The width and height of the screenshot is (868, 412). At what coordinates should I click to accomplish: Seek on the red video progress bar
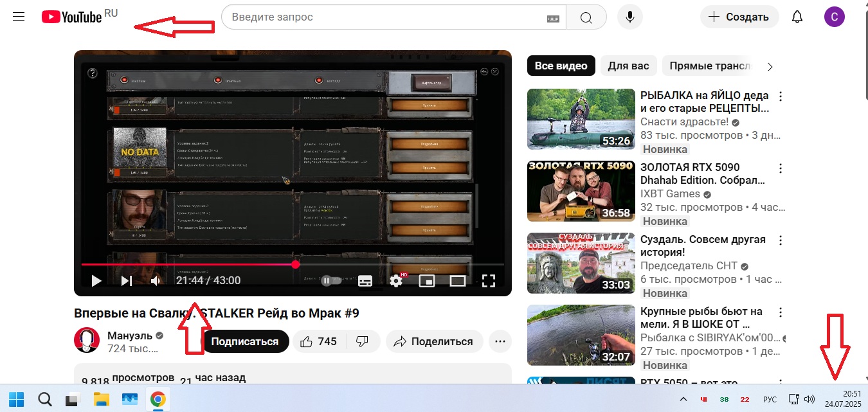(x=293, y=264)
